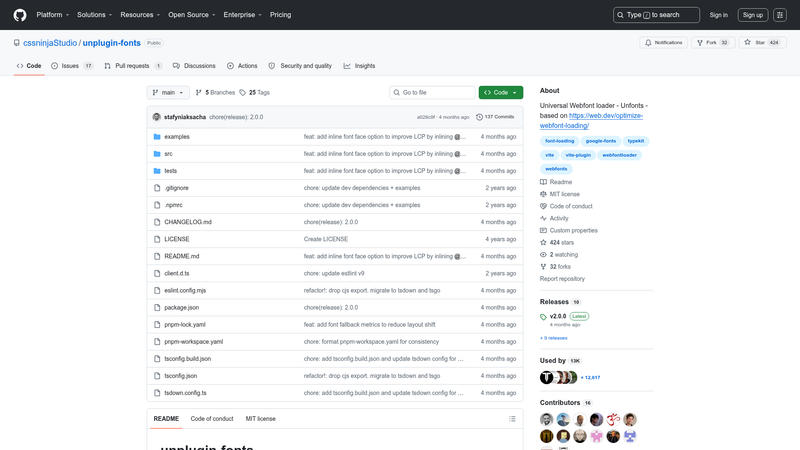
Task: Open the CHANGELOG.md file
Action: [188, 222]
